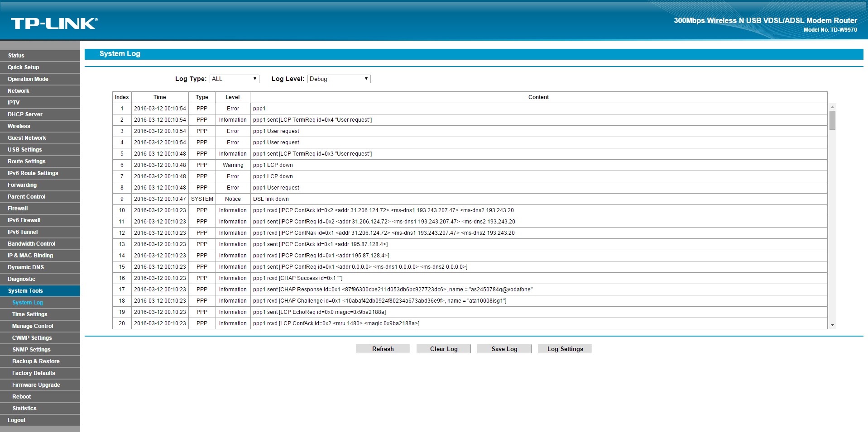Open Factory Defaults page
Viewport: 868px width, 432px height.
tap(40, 373)
